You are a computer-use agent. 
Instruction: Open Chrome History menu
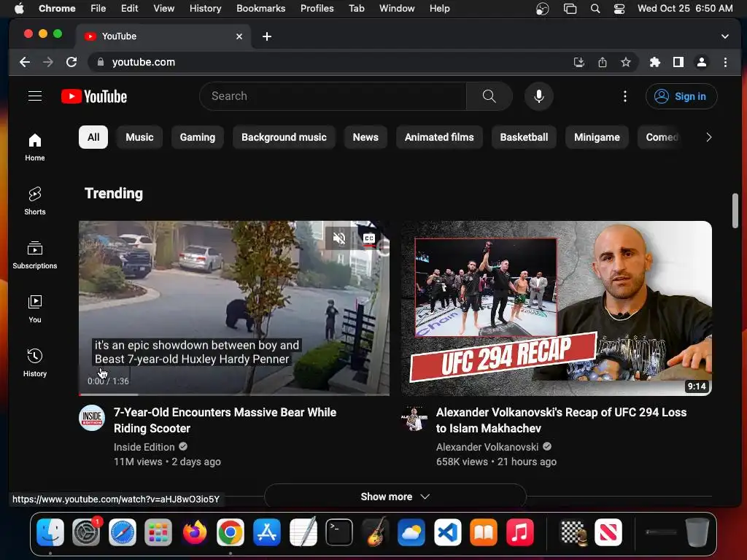[205, 8]
